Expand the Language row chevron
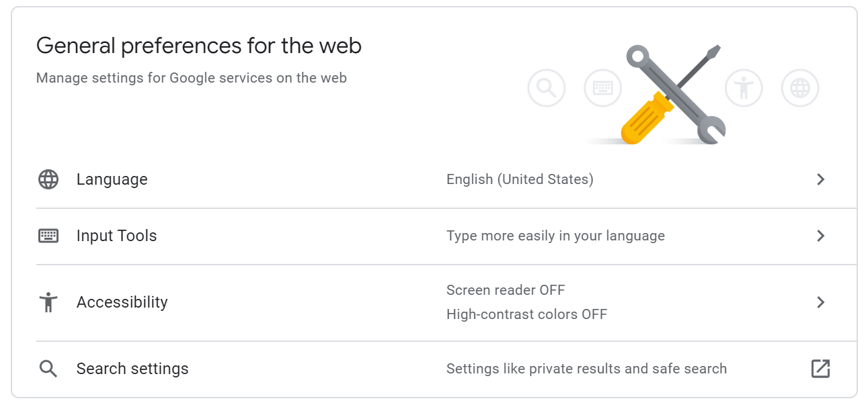Image resolution: width=868 pixels, height=407 pixels. click(x=820, y=179)
